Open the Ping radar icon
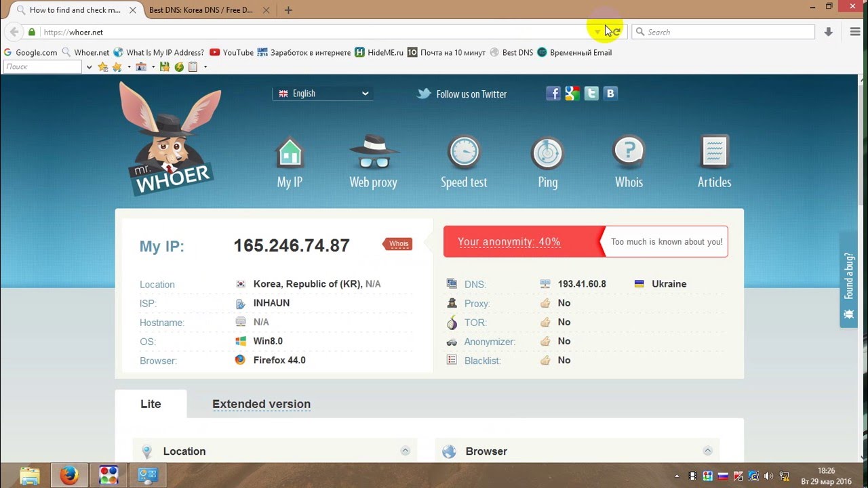Screen dimensions: 868x488 point(547,153)
